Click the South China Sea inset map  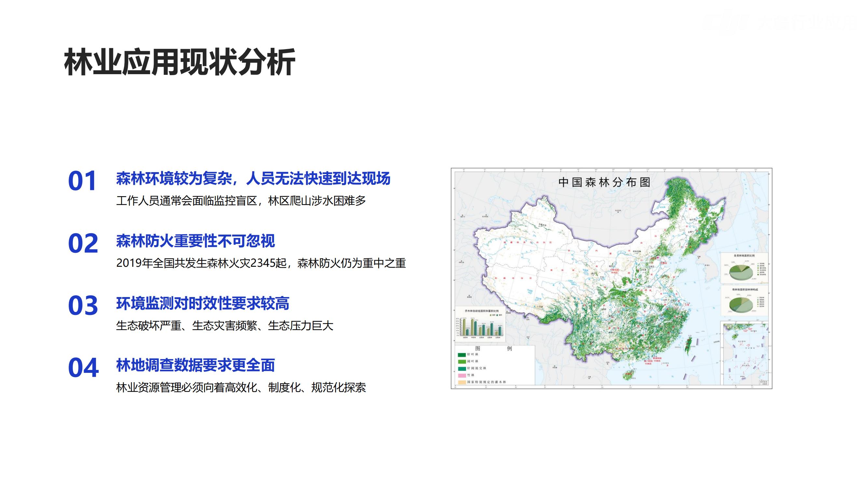(x=746, y=354)
